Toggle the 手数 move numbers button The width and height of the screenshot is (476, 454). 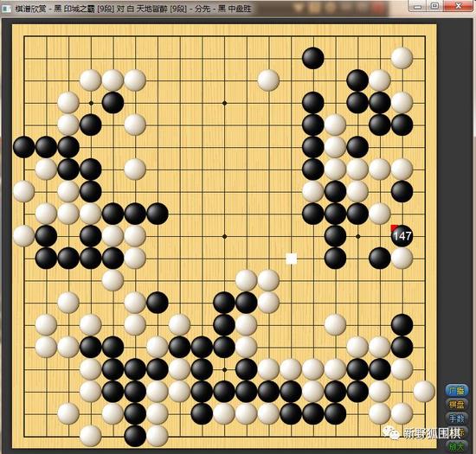coord(457,419)
